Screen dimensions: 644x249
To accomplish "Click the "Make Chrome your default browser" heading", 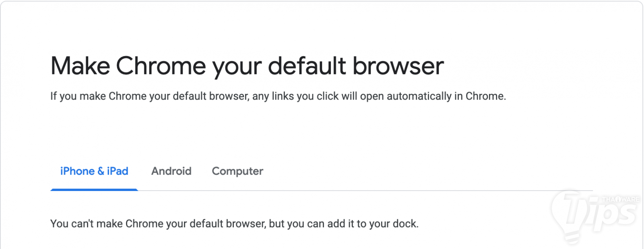I will (247, 66).
